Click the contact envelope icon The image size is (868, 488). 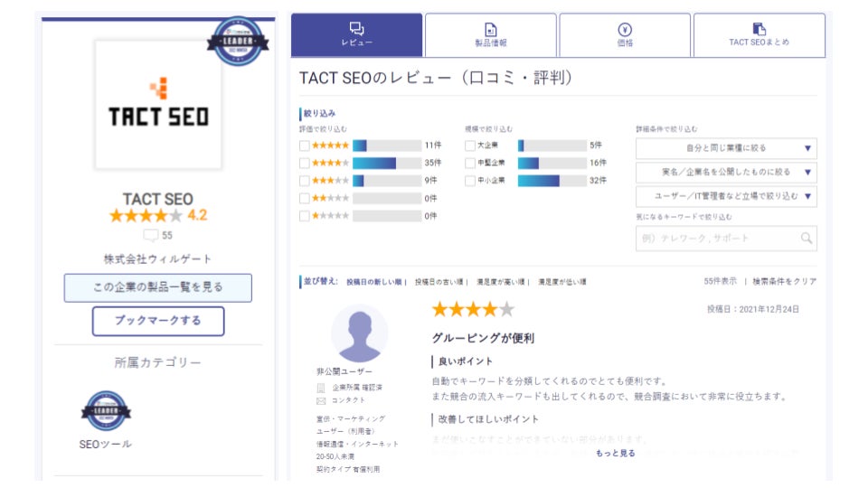point(321,400)
